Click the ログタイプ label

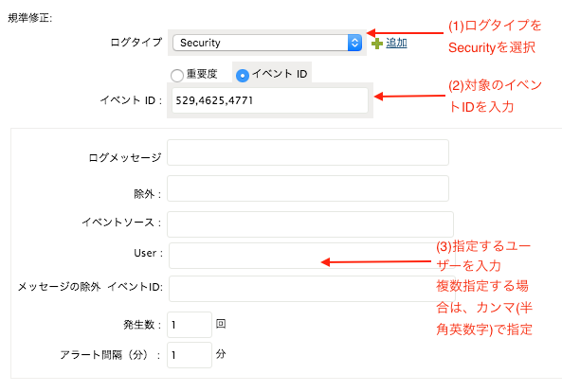pyautogui.click(x=136, y=43)
